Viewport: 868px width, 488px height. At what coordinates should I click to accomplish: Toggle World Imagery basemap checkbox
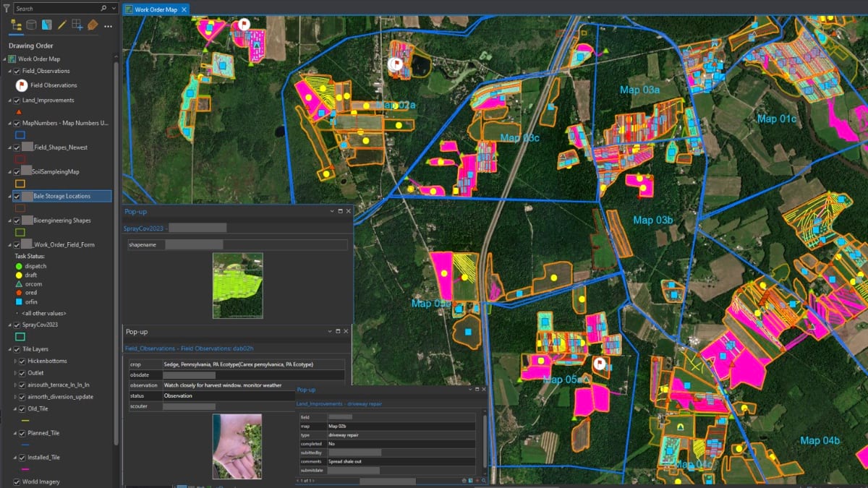[17, 481]
